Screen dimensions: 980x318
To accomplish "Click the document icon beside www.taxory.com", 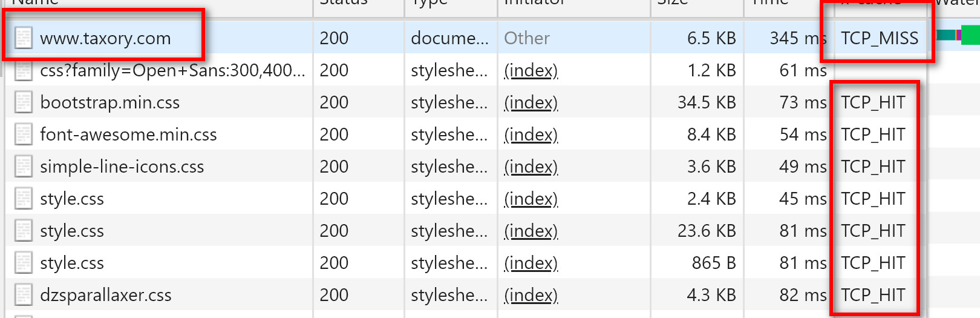I will tap(23, 38).
